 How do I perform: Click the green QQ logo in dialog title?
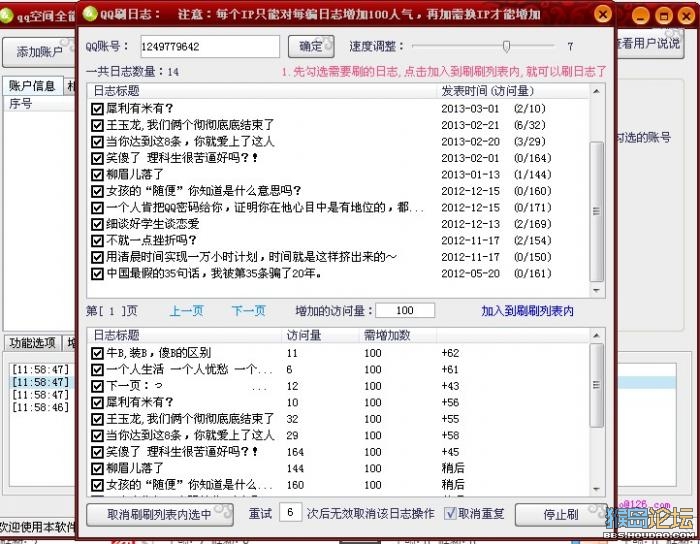89,13
